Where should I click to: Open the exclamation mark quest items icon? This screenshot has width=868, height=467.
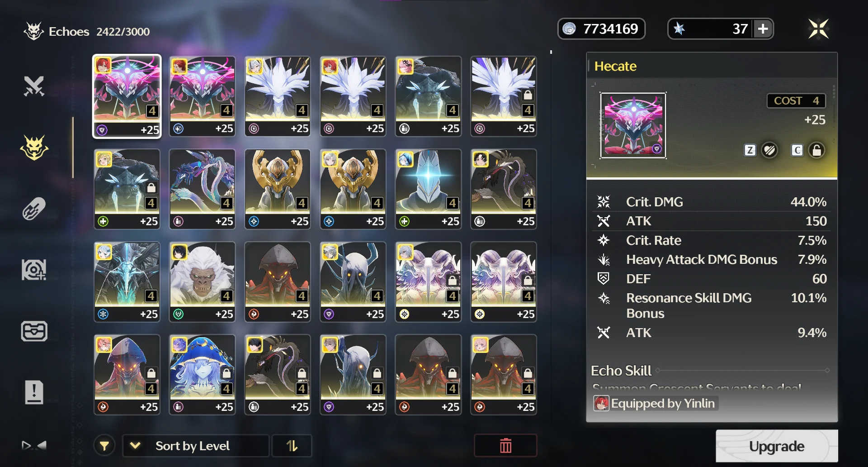tap(34, 392)
